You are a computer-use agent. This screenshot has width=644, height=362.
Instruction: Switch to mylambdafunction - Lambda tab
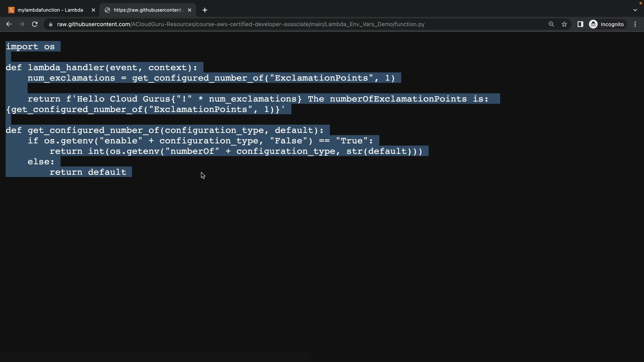(50, 10)
